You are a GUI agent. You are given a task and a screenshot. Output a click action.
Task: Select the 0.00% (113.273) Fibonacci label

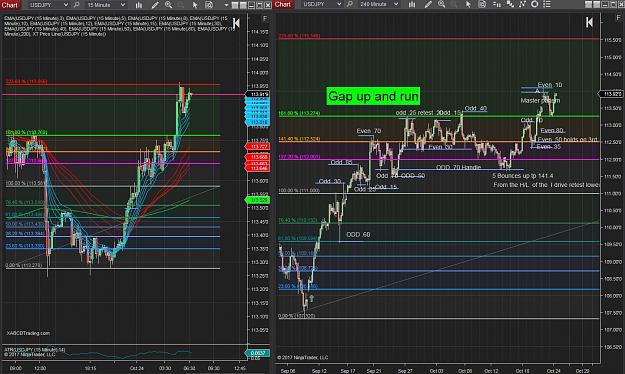[x=24, y=266]
